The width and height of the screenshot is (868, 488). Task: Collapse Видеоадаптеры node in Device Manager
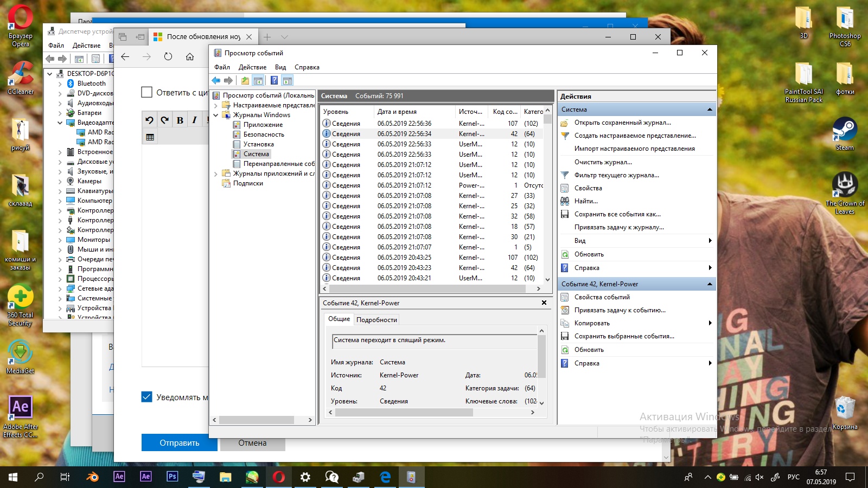click(60, 123)
